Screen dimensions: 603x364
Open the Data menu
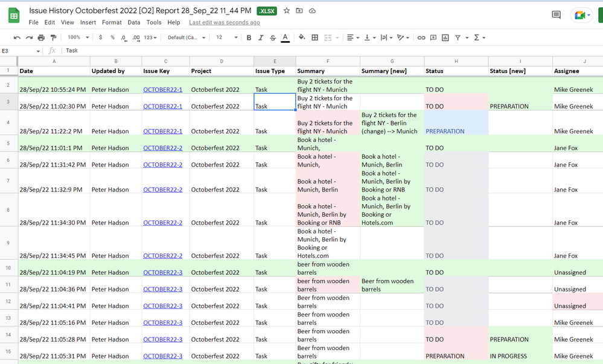[134, 22]
